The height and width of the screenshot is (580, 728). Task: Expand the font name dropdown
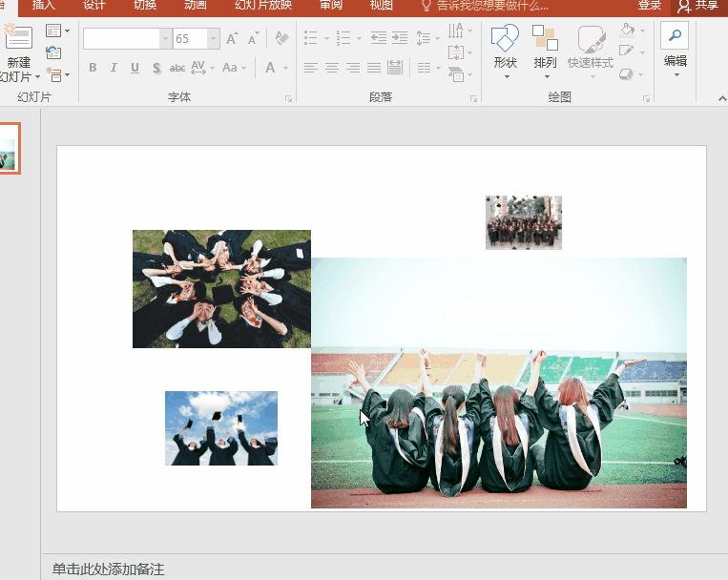click(x=166, y=39)
